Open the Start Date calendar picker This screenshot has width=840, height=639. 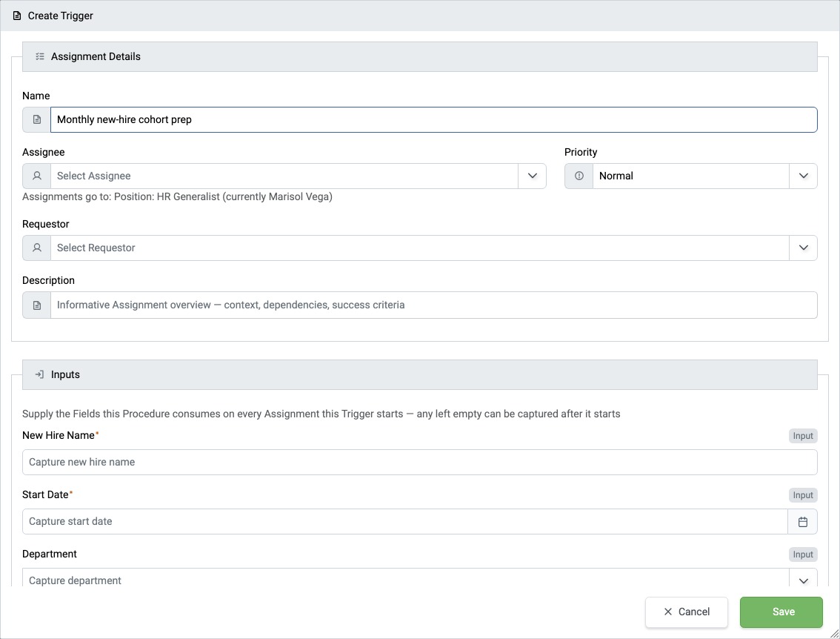pyautogui.click(x=802, y=522)
